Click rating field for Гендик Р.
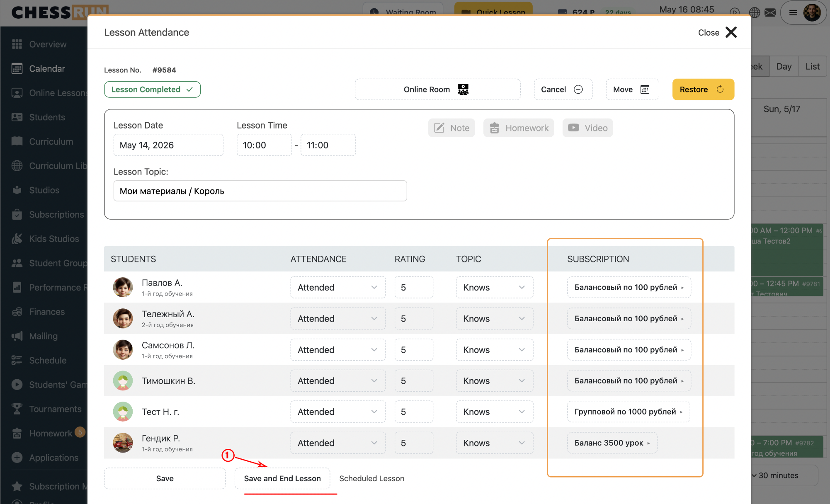Image resolution: width=830 pixels, height=504 pixels. 414,443
